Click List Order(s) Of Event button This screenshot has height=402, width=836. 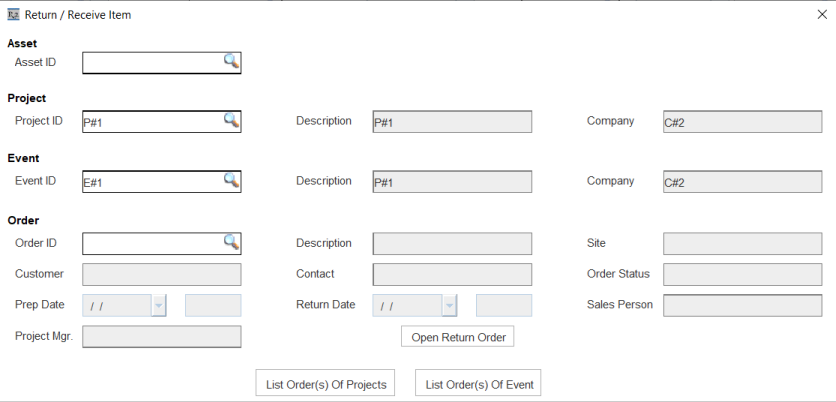478,383
